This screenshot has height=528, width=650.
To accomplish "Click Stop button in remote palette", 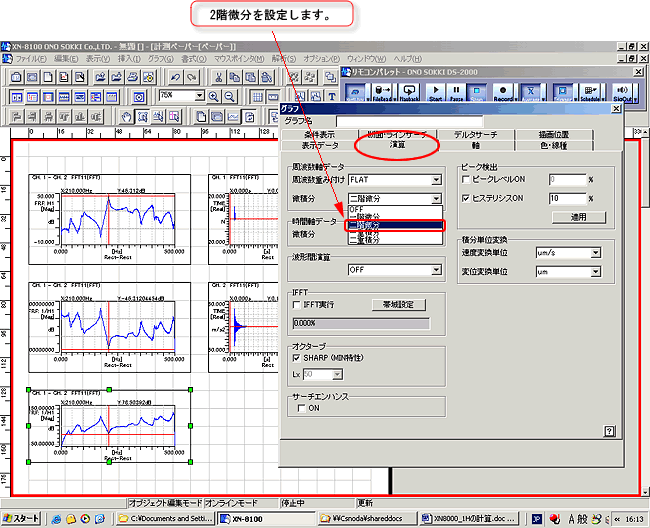I will [x=477, y=93].
